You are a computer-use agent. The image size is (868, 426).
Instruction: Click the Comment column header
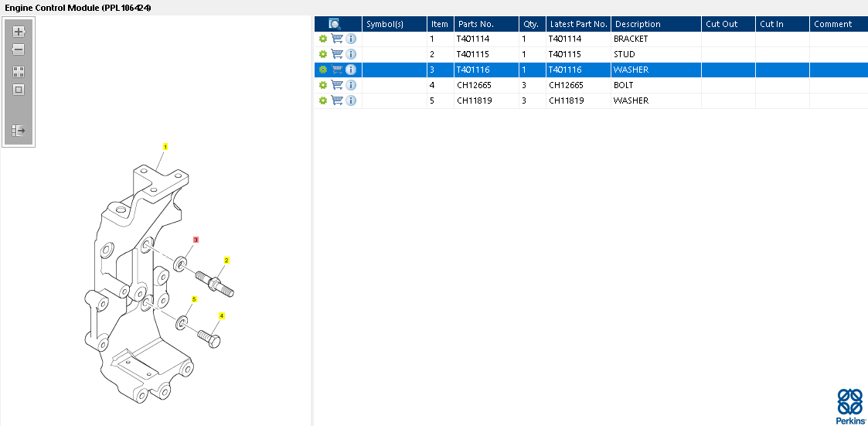tap(839, 24)
